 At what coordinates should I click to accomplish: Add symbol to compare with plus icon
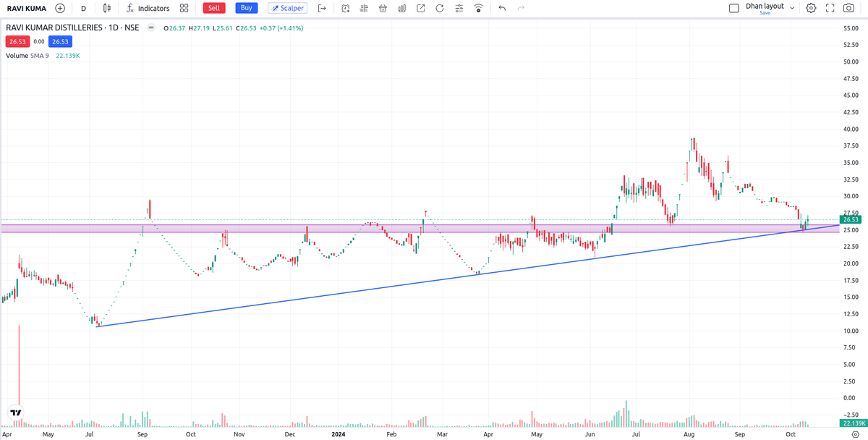60,8
